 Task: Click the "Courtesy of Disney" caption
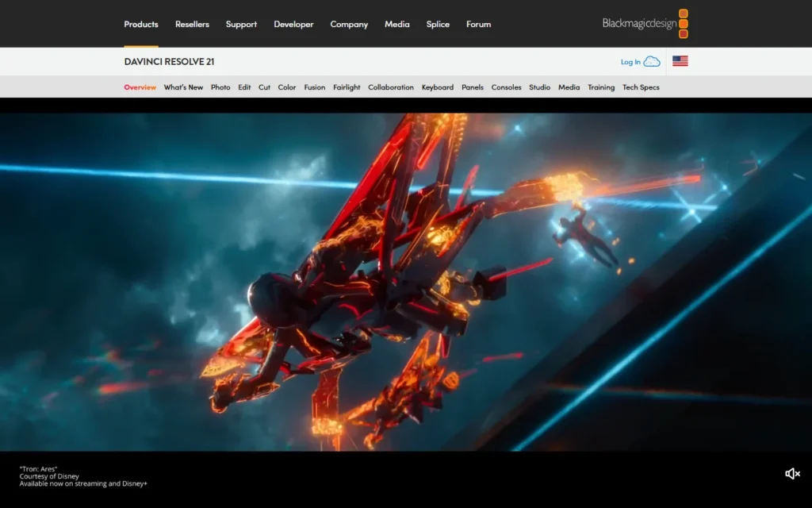coord(49,476)
